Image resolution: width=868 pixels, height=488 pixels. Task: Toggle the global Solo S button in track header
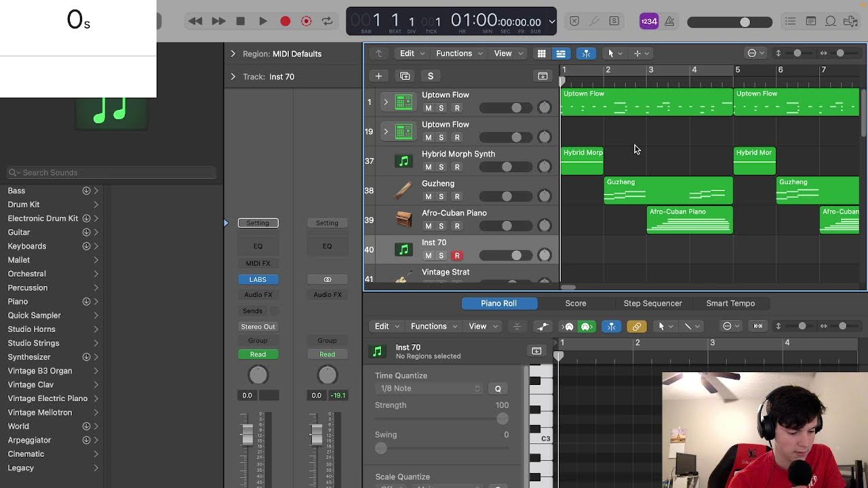(430, 76)
